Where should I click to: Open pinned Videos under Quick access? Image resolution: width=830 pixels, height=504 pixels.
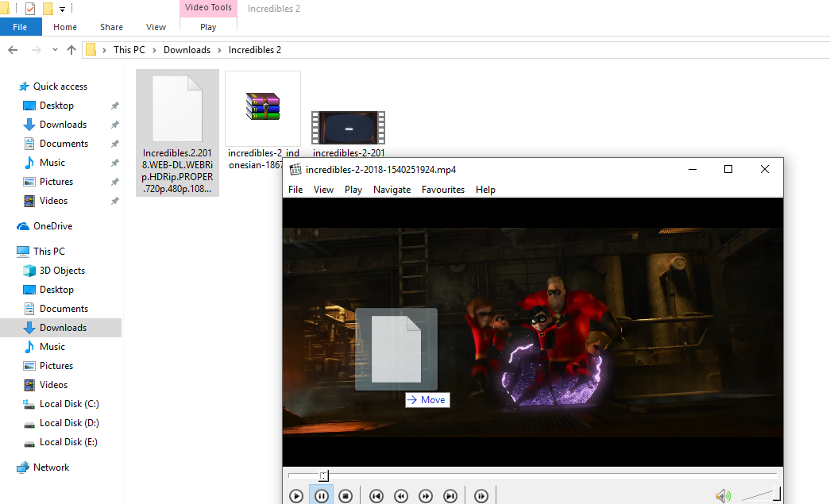(53, 201)
